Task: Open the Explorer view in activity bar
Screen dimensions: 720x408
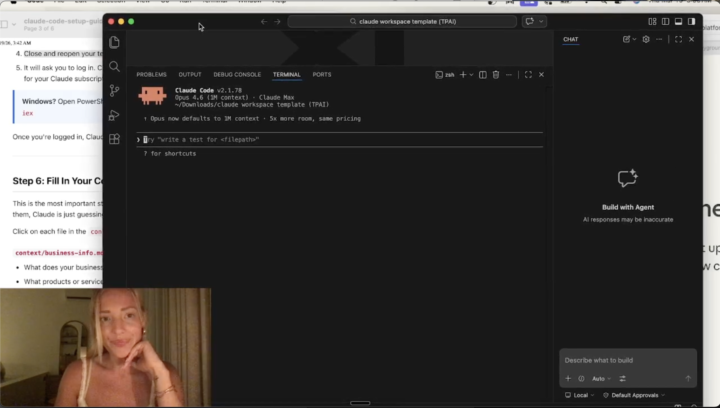Action: click(x=115, y=42)
